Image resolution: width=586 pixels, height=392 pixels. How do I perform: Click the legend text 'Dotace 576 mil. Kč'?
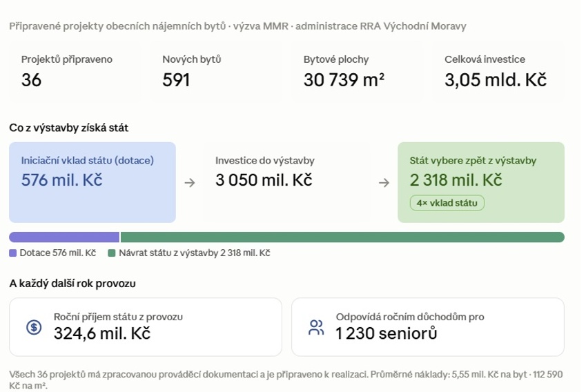coord(58,253)
